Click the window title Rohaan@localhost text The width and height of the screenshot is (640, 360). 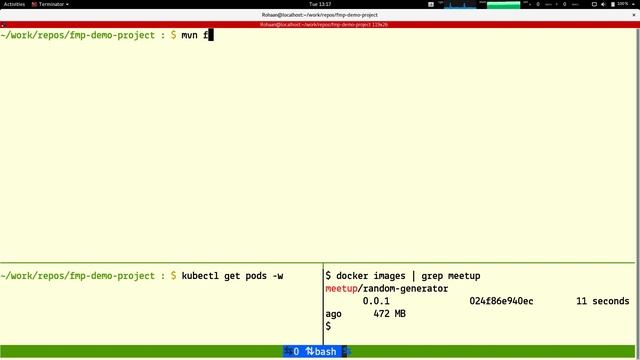click(320, 15)
